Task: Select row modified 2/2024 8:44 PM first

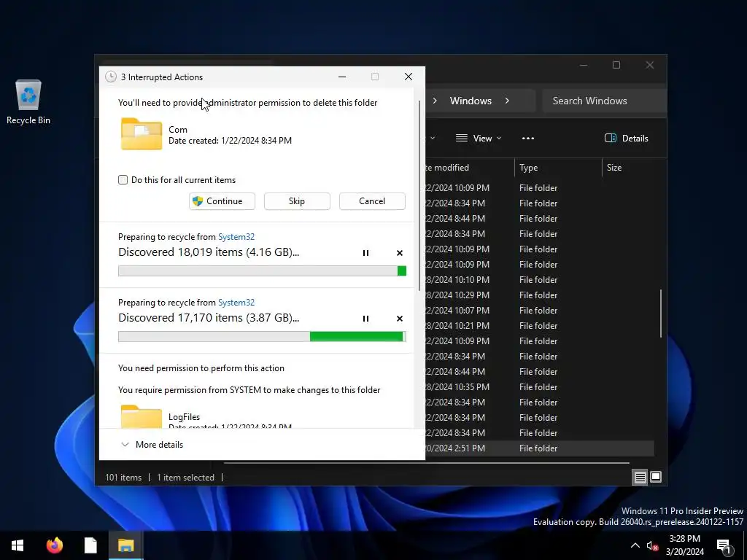Action: (539, 219)
